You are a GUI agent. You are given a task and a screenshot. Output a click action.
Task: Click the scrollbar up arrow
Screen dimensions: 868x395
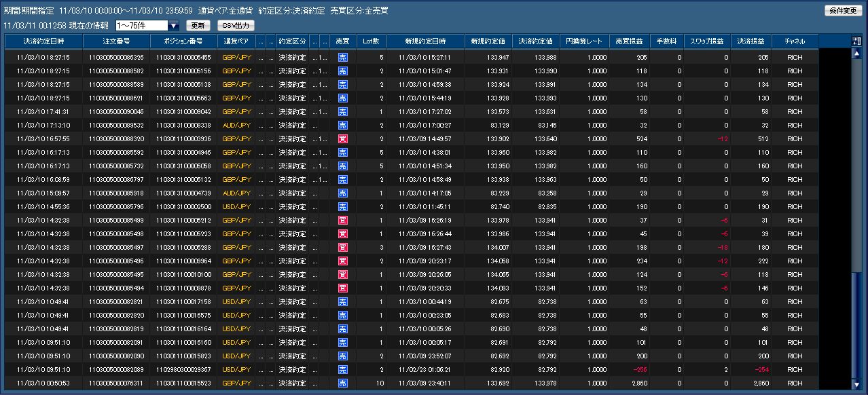click(x=856, y=54)
